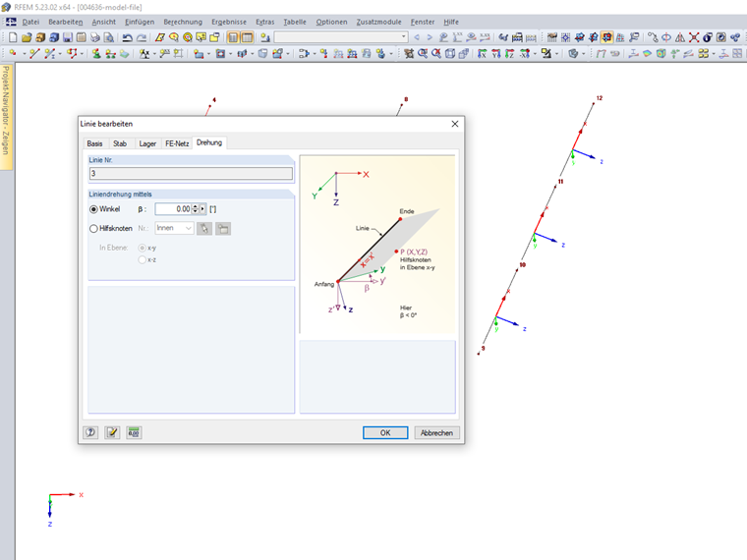Save the model using the floppy disk icon

(x=68, y=37)
